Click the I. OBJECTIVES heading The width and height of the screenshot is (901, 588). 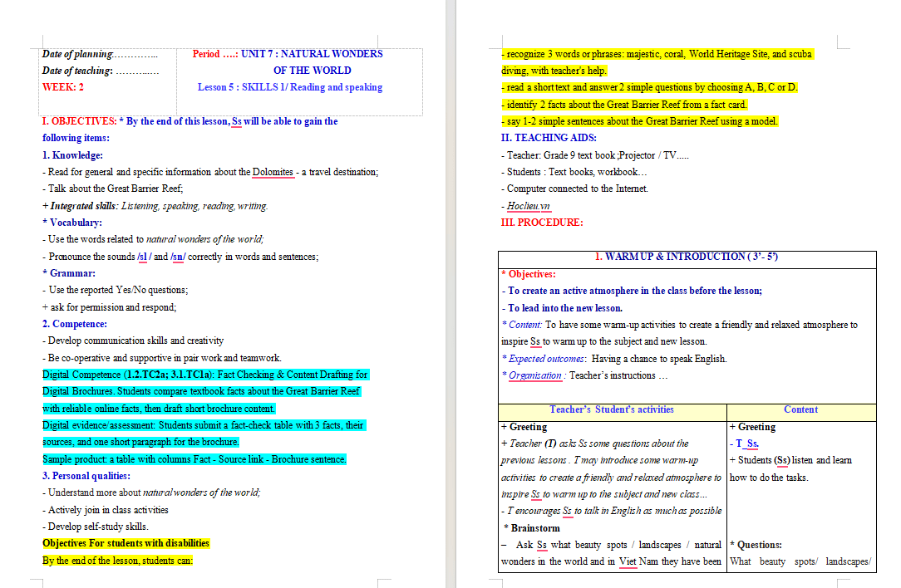(79, 121)
